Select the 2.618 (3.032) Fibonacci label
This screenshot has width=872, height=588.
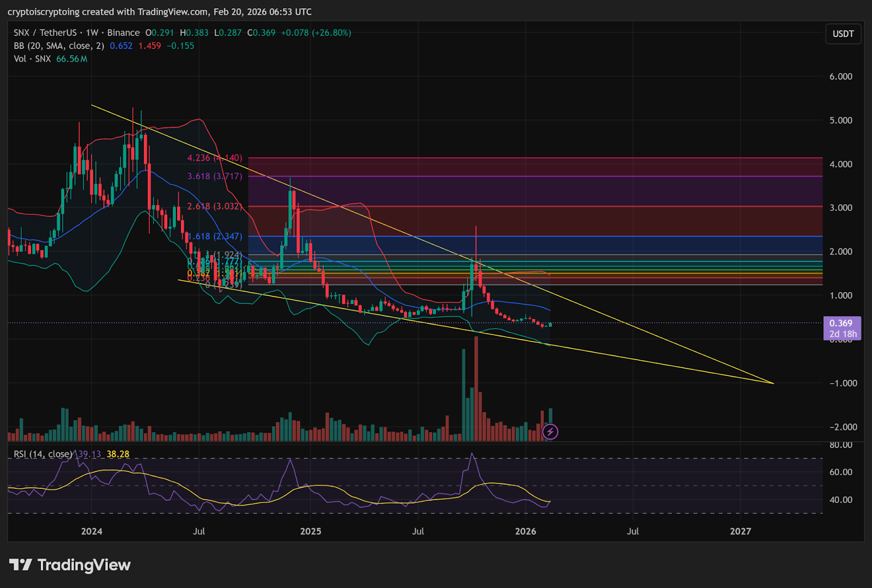point(214,207)
